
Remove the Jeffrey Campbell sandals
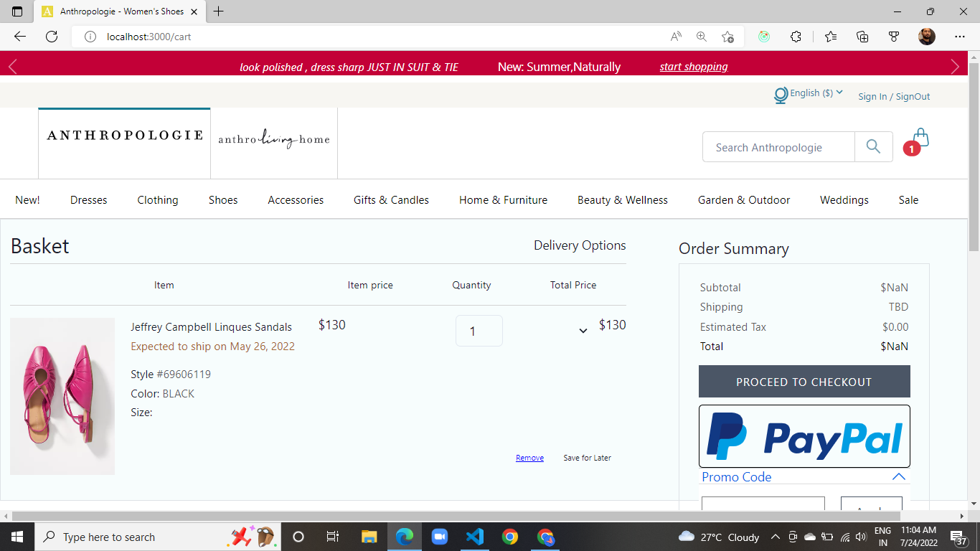click(529, 458)
